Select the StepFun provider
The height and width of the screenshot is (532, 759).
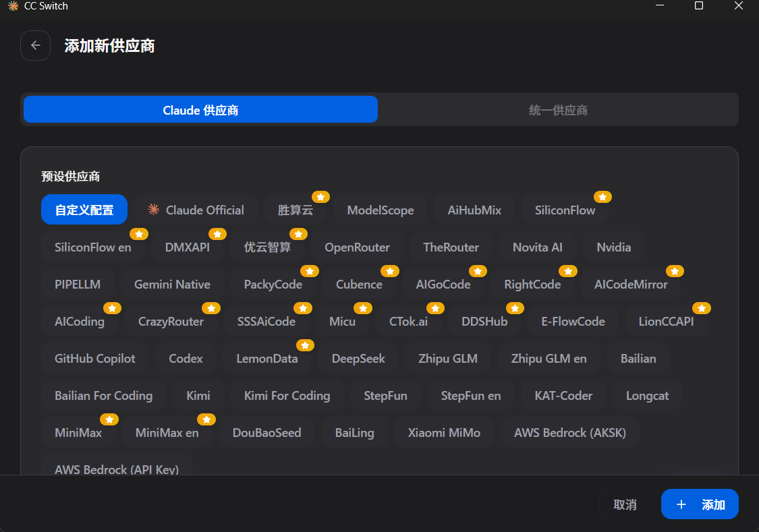385,395
